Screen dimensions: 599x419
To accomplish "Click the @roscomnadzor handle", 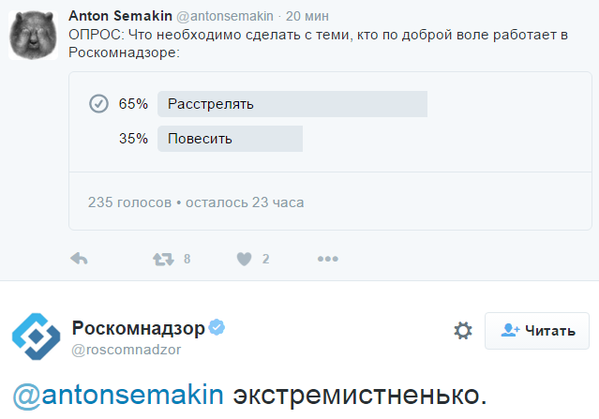I will 126,350.
